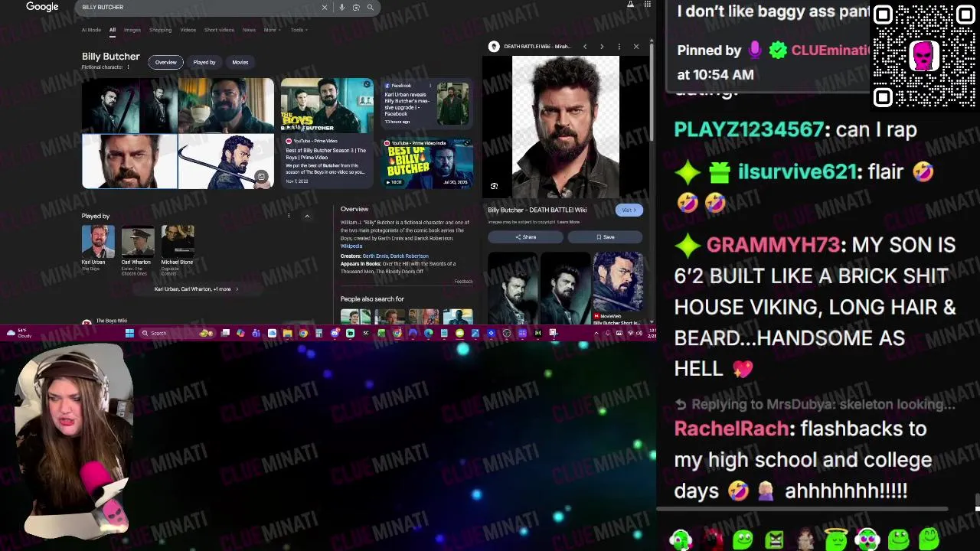Open chat username ilsurvive621
This screenshot has width=980, height=551.
coord(796,172)
